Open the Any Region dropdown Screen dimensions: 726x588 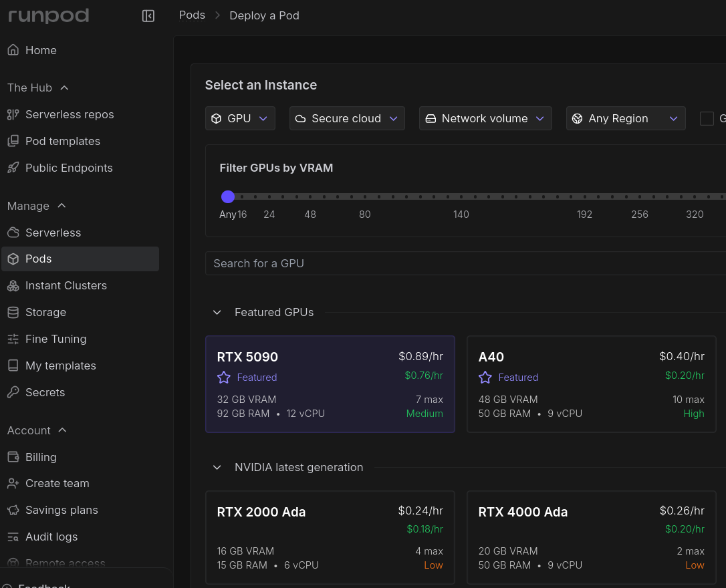click(x=626, y=118)
